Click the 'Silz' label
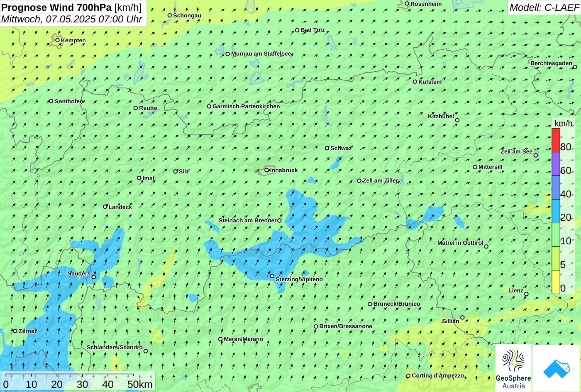Screen dimensions: 581x392 [184, 171]
